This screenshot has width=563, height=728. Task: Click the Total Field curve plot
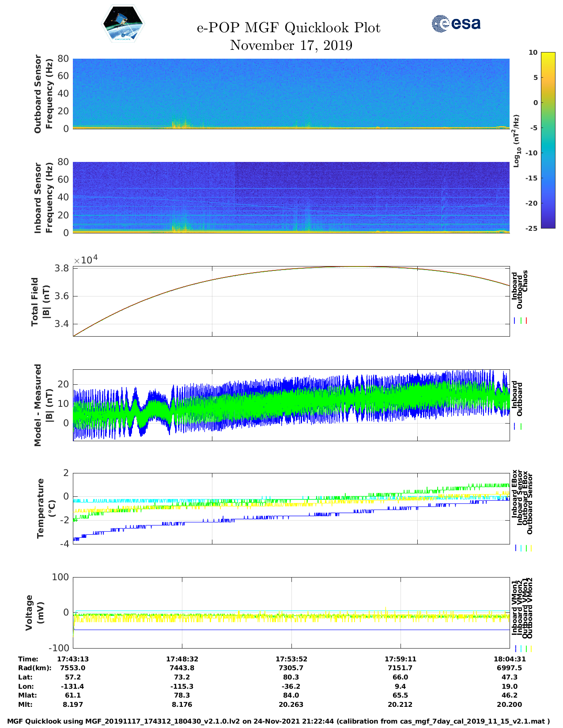(291, 301)
